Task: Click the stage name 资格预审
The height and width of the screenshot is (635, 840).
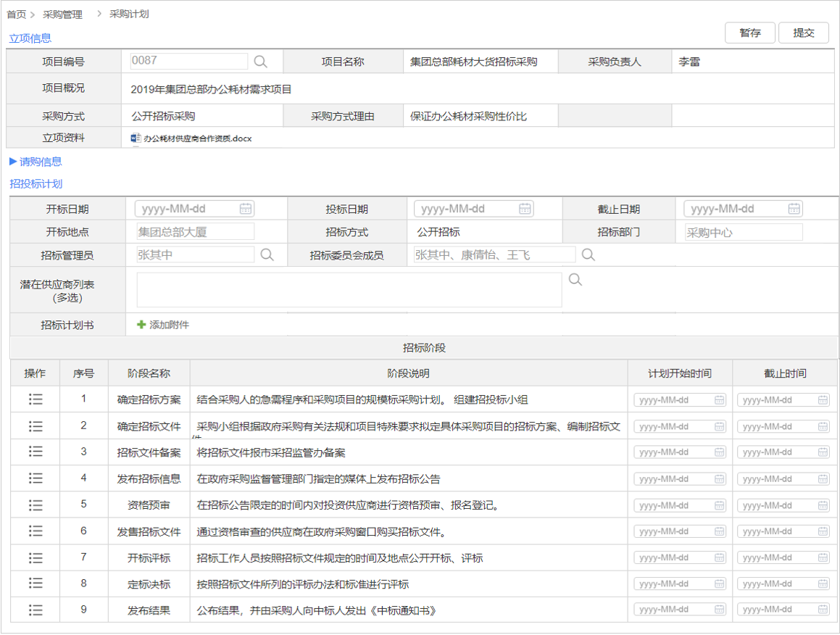Action: point(149,505)
